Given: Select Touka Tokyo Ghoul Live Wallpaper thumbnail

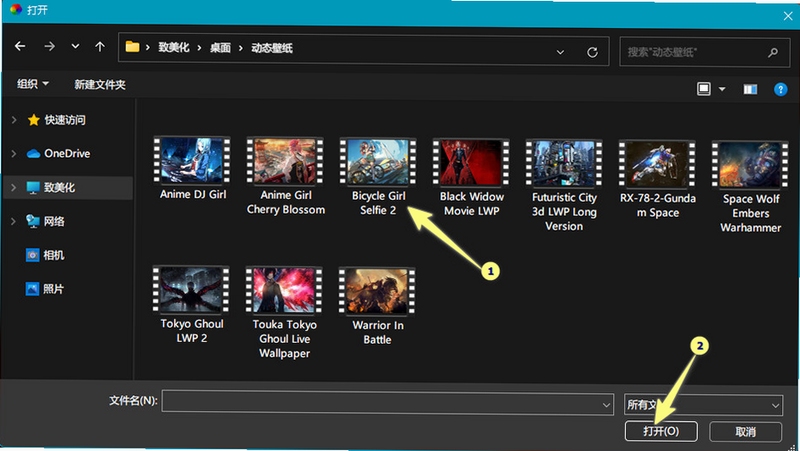Looking at the screenshot, I should (284, 290).
